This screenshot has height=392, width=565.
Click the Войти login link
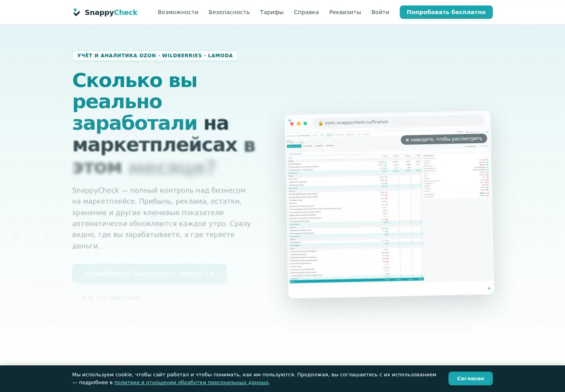point(380,12)
